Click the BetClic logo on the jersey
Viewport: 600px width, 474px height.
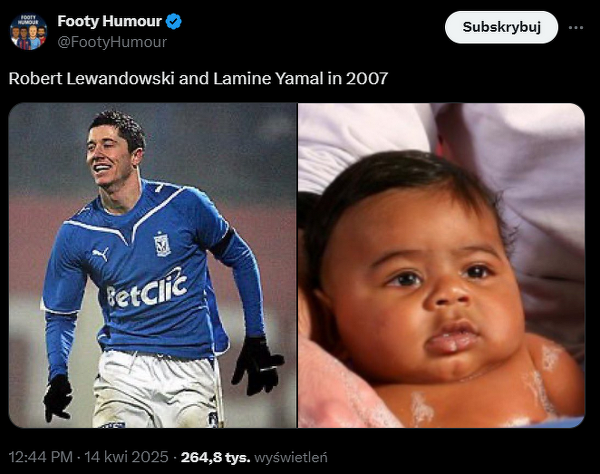[147, 290]
